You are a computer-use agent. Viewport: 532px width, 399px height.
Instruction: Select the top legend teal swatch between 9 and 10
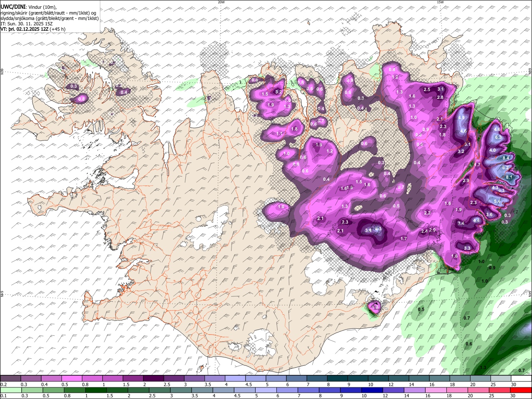[x=357, y=378]
